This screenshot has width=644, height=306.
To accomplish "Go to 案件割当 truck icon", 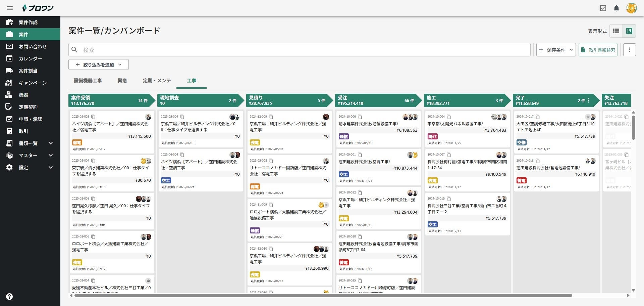I will tap(9, 71).
